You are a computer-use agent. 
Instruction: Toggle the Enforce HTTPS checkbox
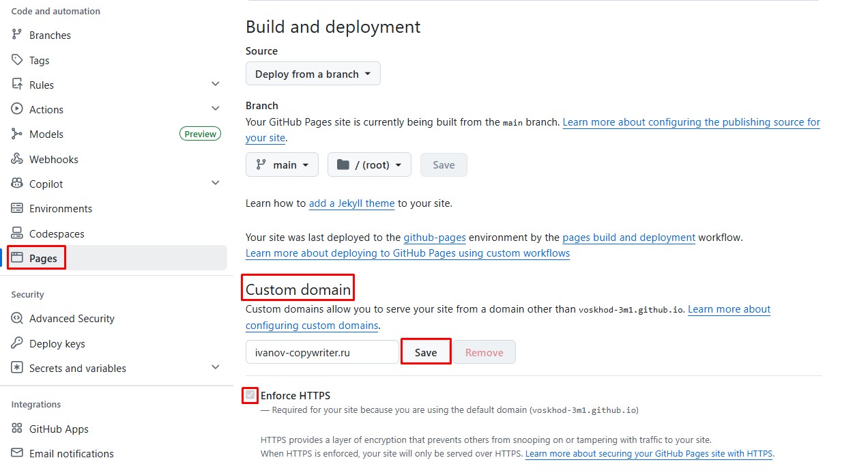click(x=250, y=395)
